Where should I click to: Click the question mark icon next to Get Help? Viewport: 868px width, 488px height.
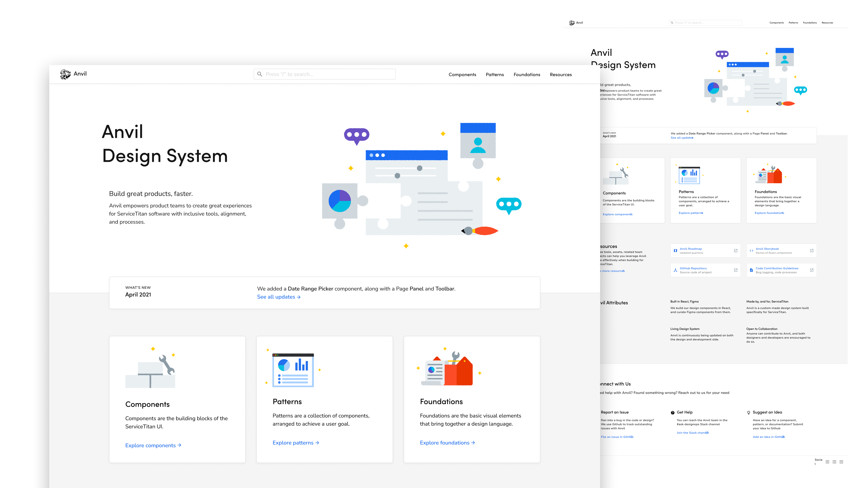pyautogui.click(x=672, y=413)
